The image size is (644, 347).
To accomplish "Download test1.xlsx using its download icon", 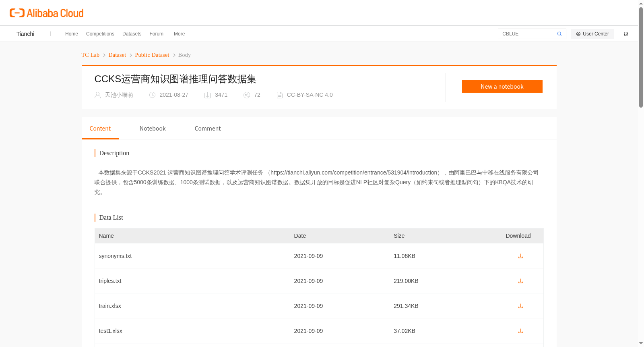I will pos(520,331).
